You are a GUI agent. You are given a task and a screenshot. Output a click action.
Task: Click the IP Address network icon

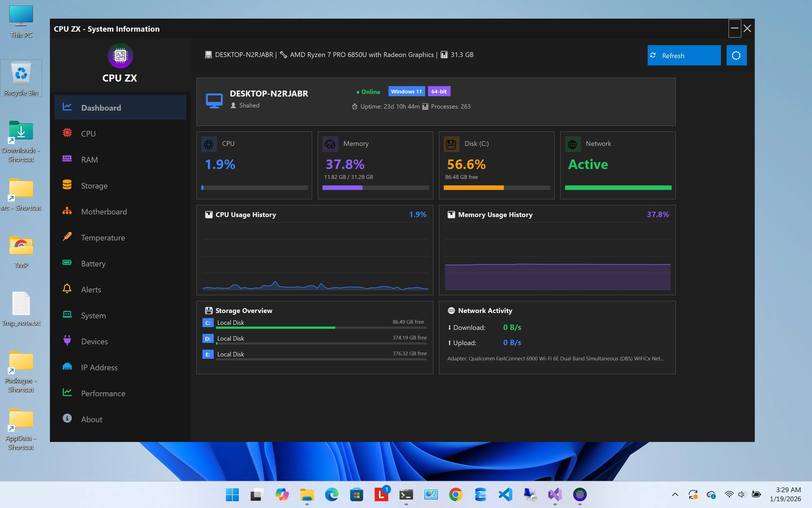[x=67, y=367]
